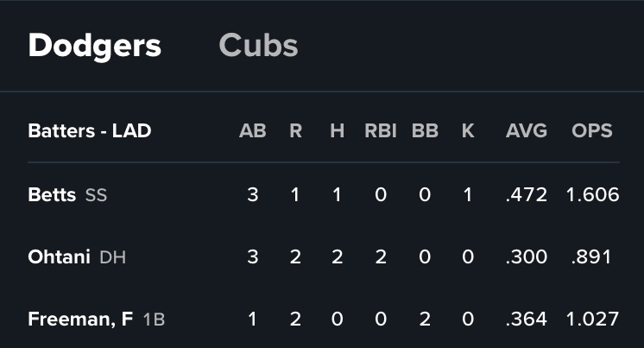Sort by the OPS column header
Screen dimensions: 644x348
click(x=592, y=130)
